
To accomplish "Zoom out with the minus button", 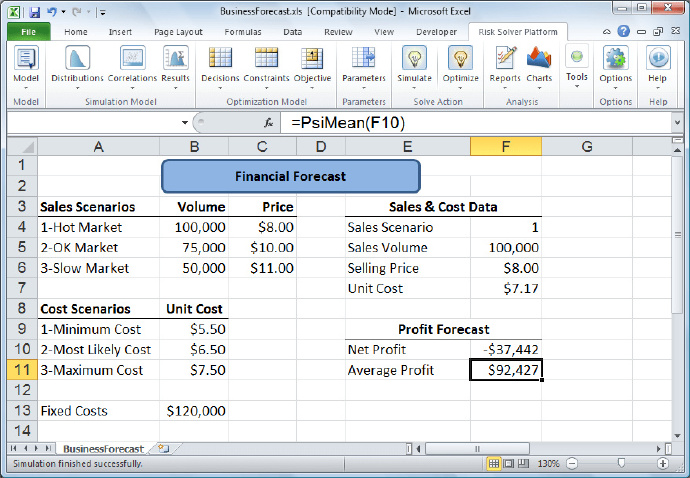I will tap(572, 463).
